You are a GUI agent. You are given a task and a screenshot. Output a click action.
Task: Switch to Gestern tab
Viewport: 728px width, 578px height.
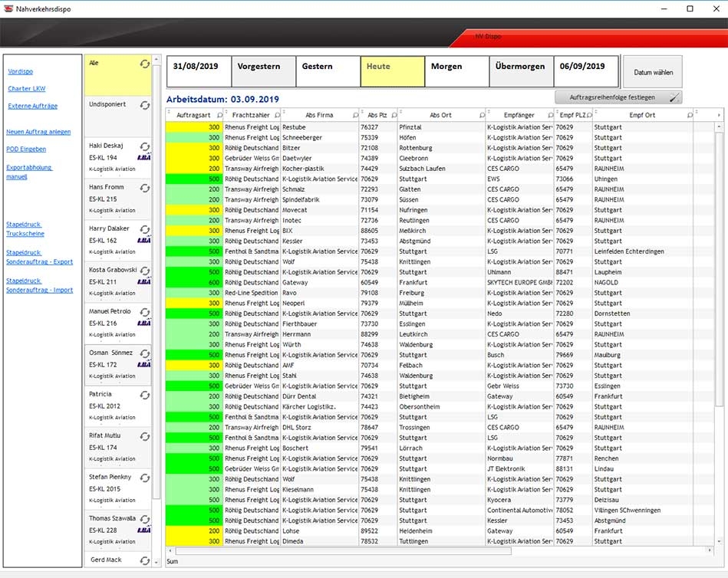click(x=328, y=71)
